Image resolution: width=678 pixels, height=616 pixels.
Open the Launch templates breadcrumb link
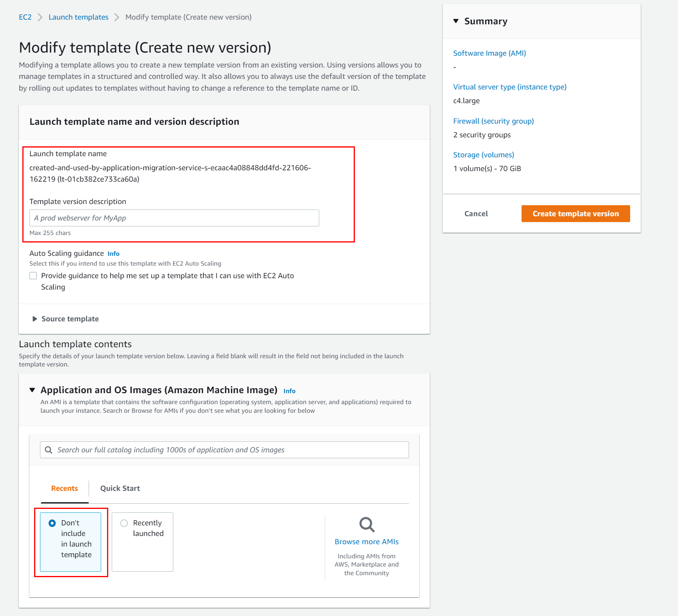tap(78, 17)
